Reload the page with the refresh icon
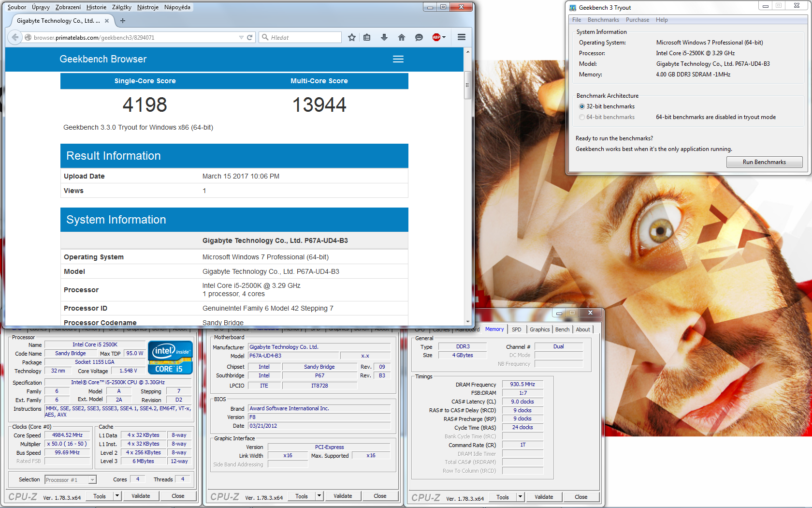Screen dimensions: 812x508 click(x=250, y=37)
